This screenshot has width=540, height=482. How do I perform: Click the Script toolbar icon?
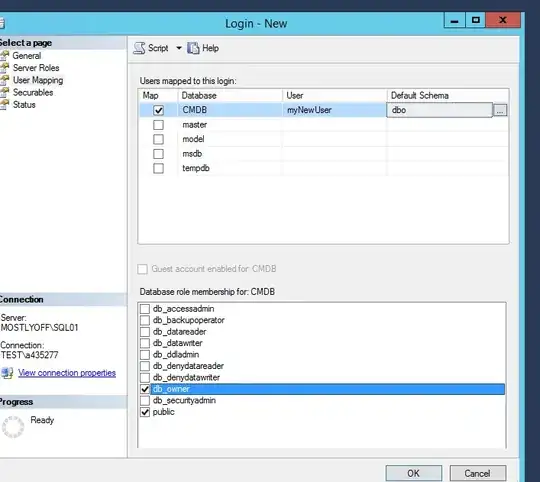click(x=139, y=48)
